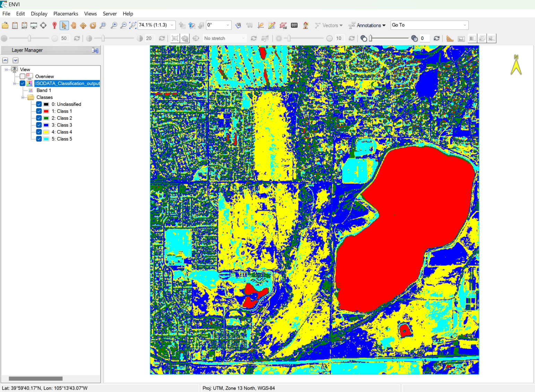535x392 pixels.
Task: Click the Layer Manager horizontal scrollbar
Action: (x=36, y=378)
